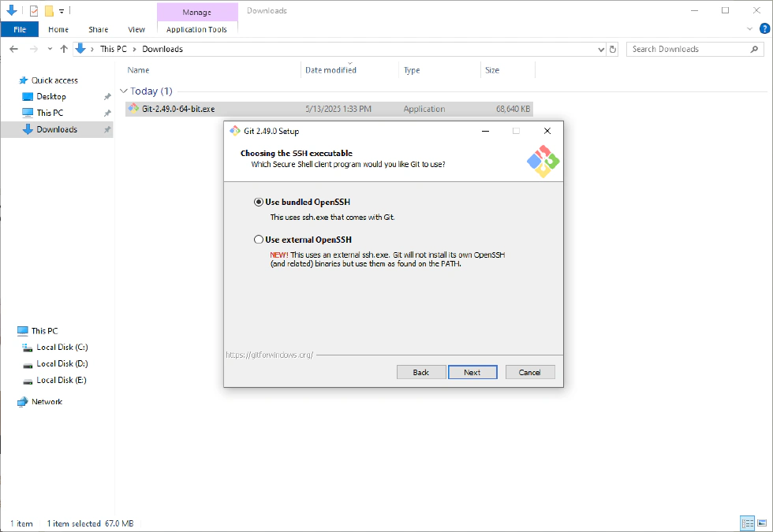Image resolution: width=773 pixels, height=532 pixels.
Task: Switch to large thumbnails view icon
Action: click(x=761, y=523)
